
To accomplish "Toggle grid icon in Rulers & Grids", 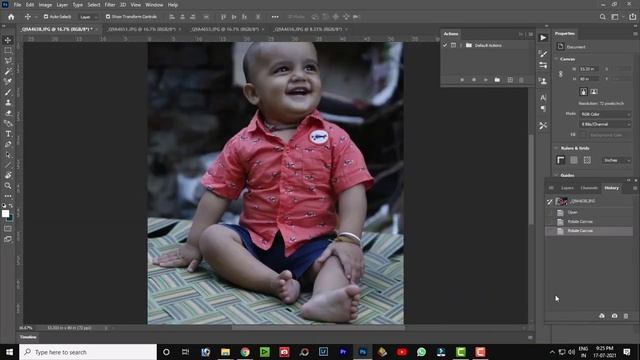I will [x=574, y=160].
